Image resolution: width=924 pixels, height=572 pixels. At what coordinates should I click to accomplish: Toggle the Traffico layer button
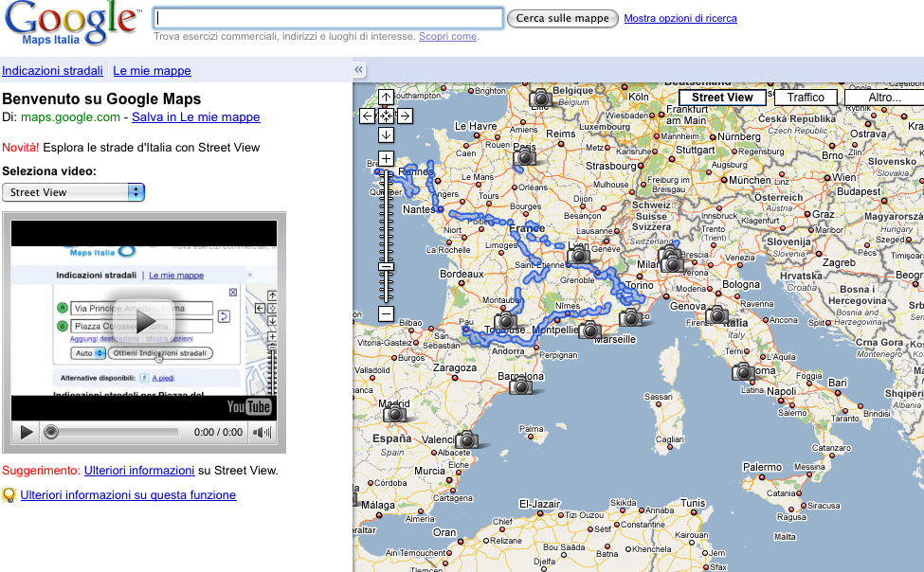(806, 98)
